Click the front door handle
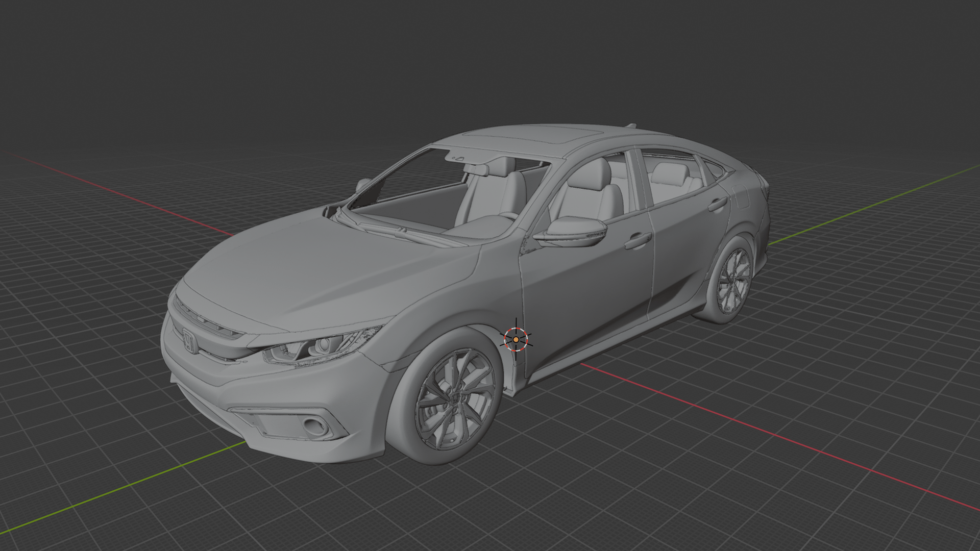This screenshot has height=551, width=980. point(638,241)
